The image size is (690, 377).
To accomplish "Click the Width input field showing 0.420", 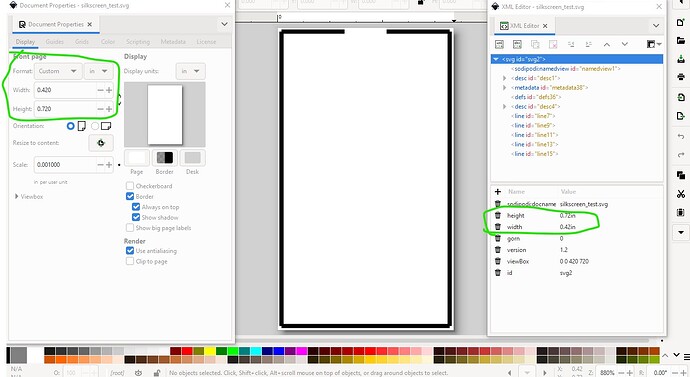I will click(x=66, y=90).
